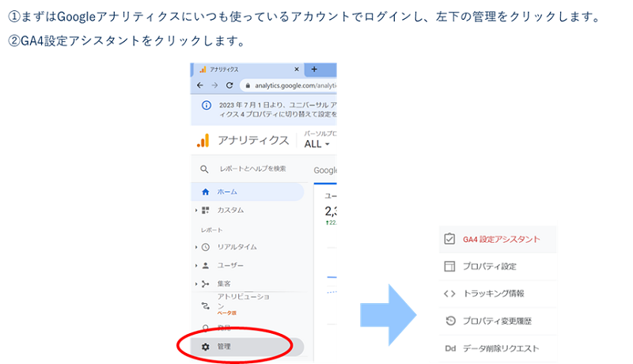Reload the page with refresh icon

(229, 85)
